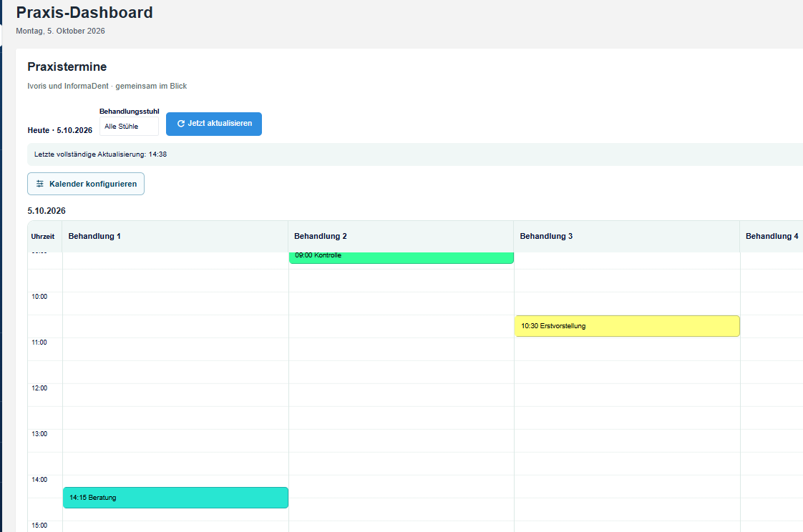Click the sliders icon on Kalender konfigurieren

(x=40, y=184)
